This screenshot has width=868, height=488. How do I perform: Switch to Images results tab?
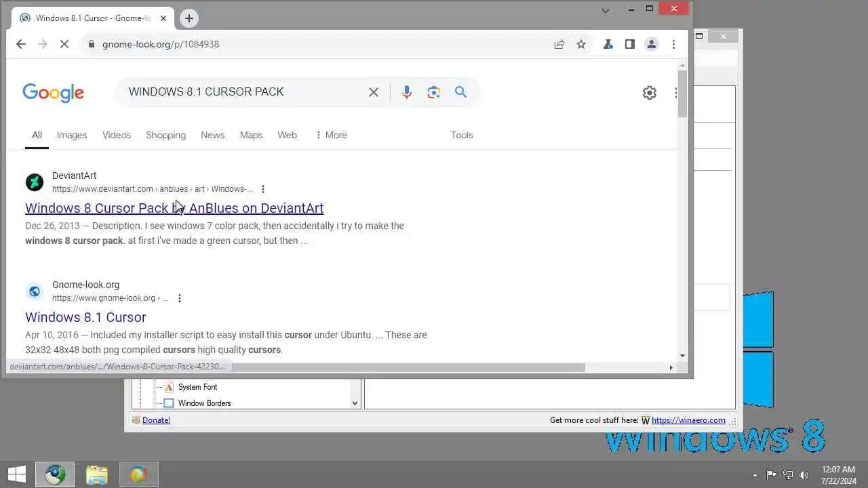tap(72, 135)
